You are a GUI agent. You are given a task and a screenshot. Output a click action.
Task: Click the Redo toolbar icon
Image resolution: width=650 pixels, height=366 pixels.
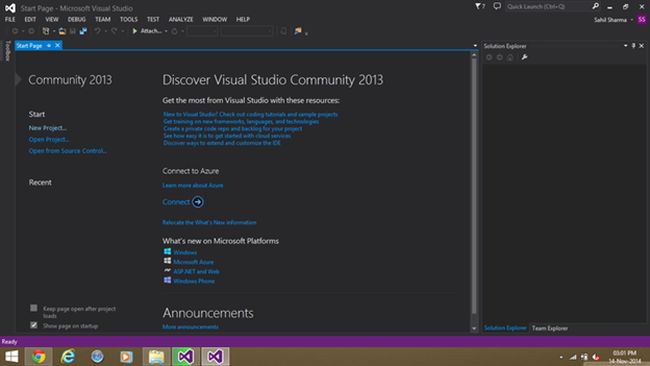pyautogui.click(x=114, y=31)
